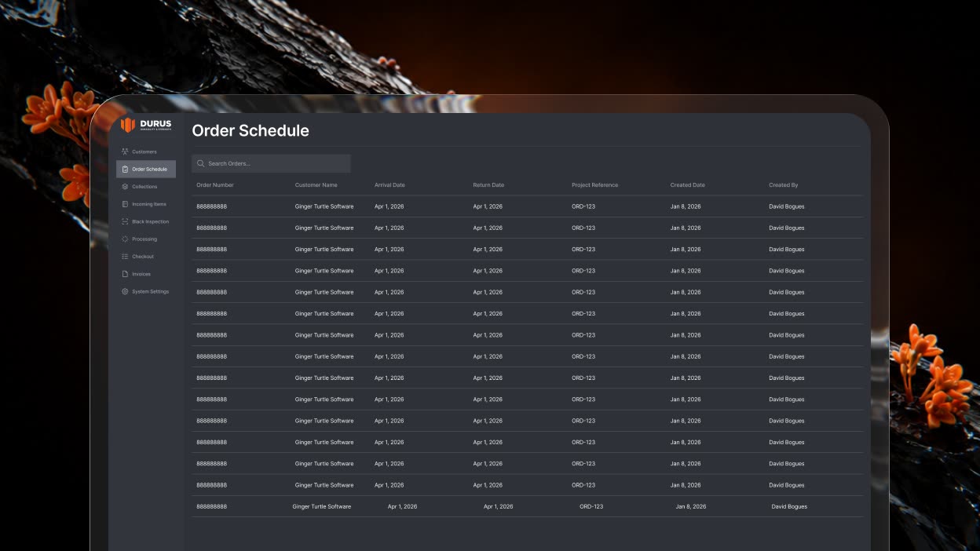Click the Project Reference column header
This screenshot has height=551, width=980.
click(x=594, y=185)
